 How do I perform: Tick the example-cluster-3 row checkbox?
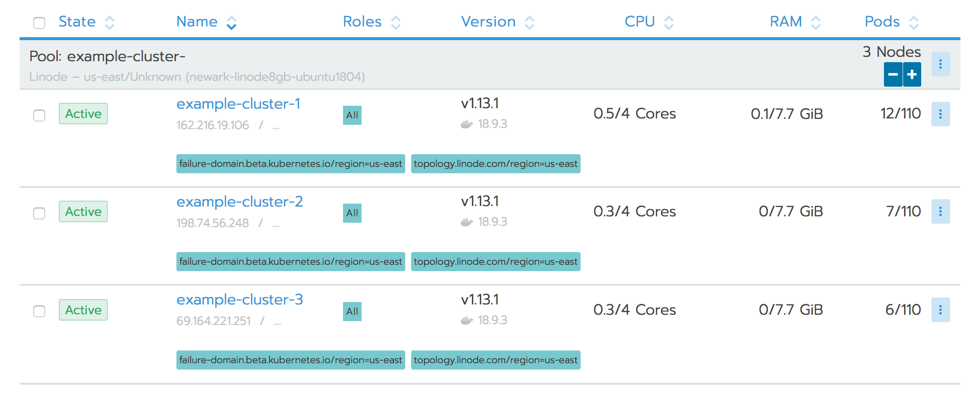click(39, 311)
